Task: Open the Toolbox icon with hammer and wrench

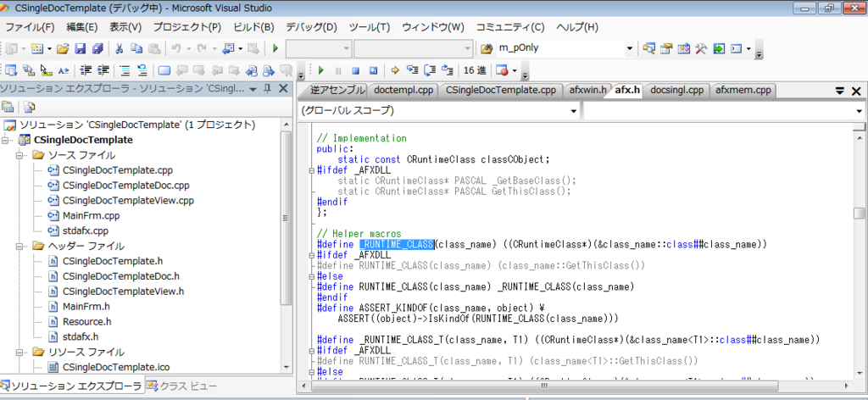Action: pos(701,48)
